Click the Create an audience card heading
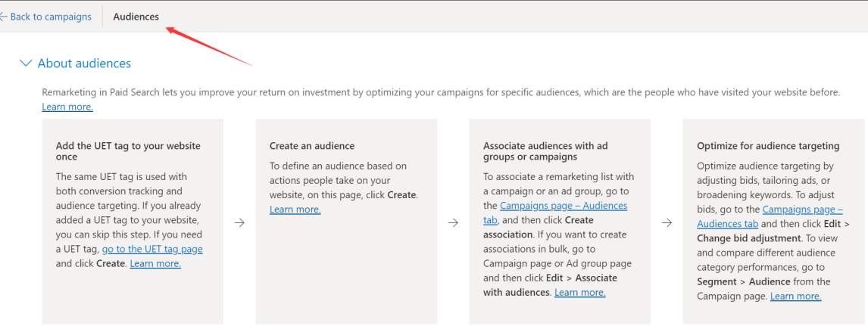This screenshot has height=326, width=868. pyautogui.click(x=312, y=146)
